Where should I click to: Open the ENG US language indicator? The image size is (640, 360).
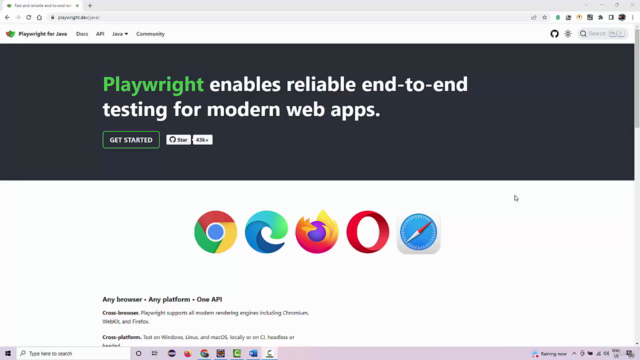click(x=616, y=353)
